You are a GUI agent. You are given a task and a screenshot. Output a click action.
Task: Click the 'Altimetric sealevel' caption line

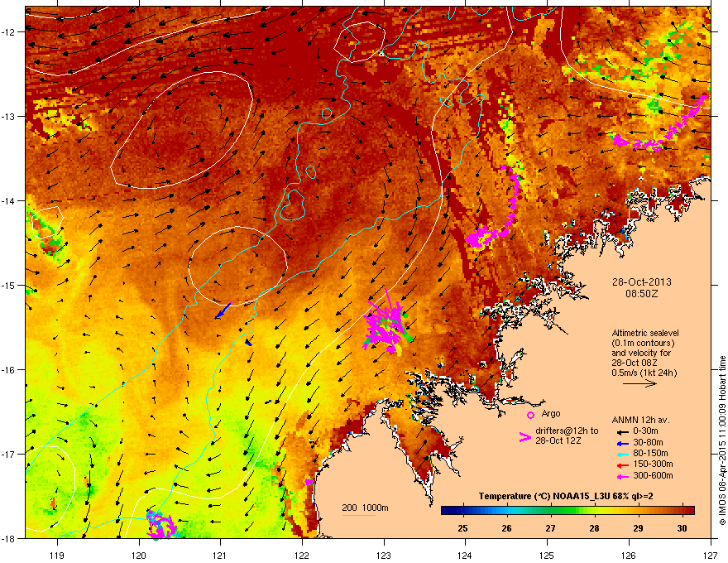point(645,333)
